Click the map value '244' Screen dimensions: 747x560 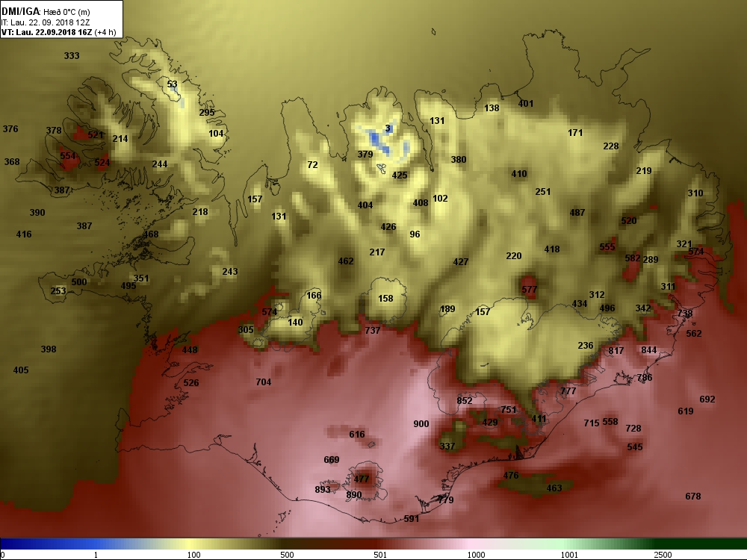pos(160,164)
